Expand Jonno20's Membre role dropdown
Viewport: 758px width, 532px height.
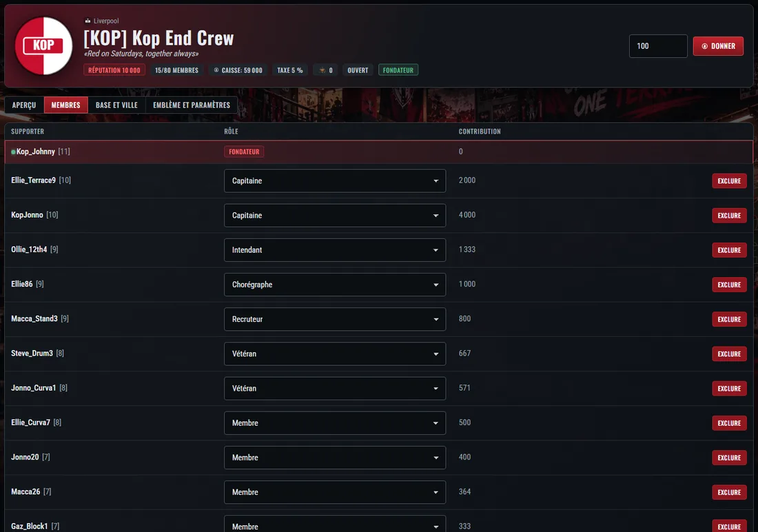(334, 458)
